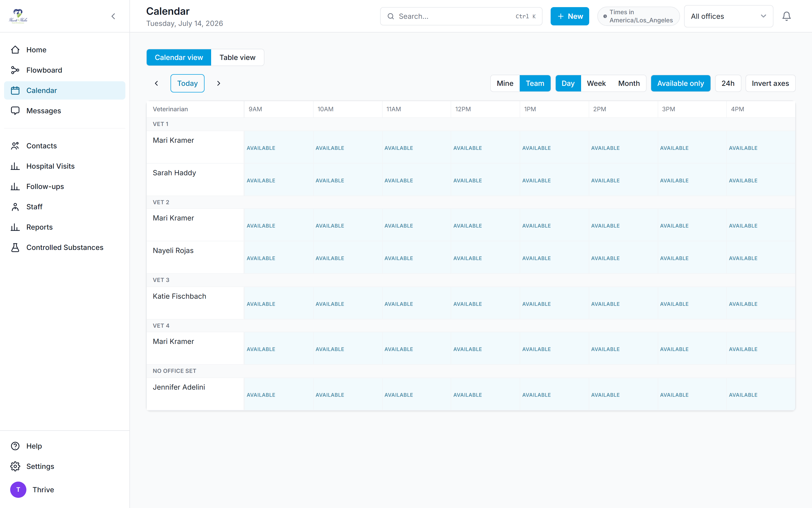Jump to Today
The image size is (812, 508).
187,83
